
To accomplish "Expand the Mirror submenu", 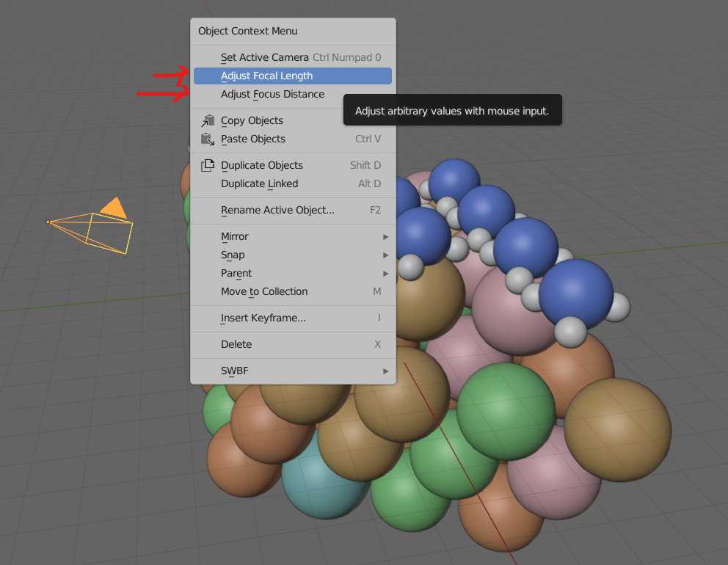I will (x=293, y=237).
